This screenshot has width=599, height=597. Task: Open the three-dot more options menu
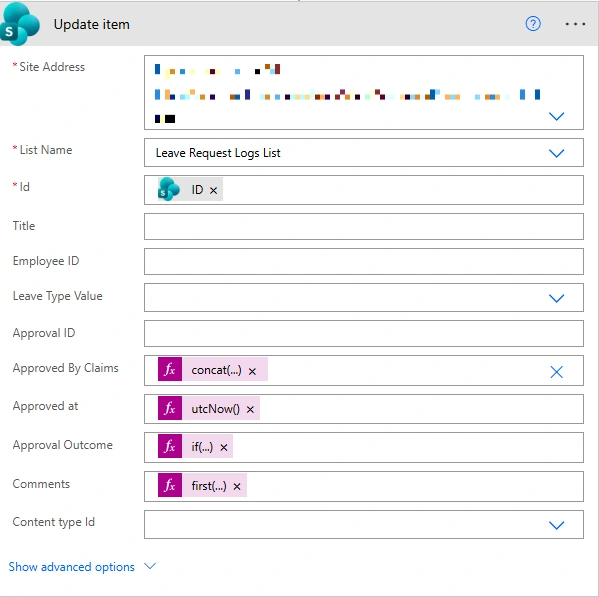coord(575,24)
